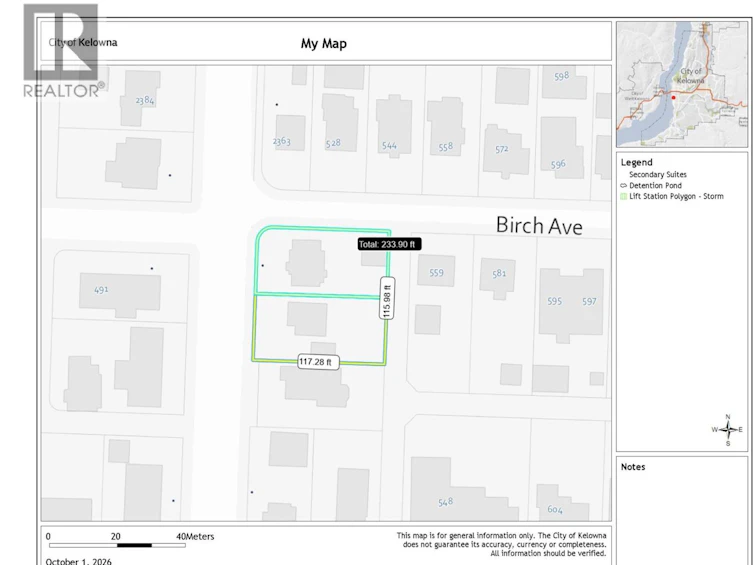The height and width of the screenshot is (565, 753).
Task: Click the scale bar below the map
Action: pos(117,545)
